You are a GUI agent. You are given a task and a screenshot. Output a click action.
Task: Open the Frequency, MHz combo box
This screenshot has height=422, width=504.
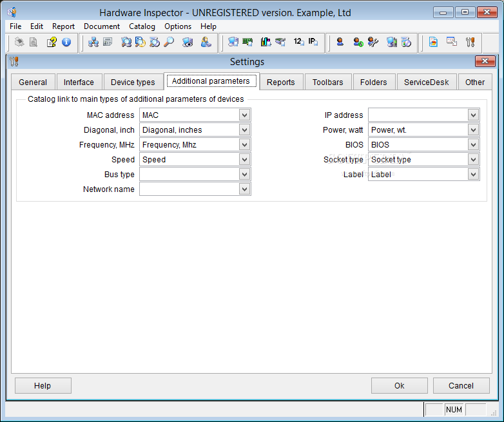point(244,144)
